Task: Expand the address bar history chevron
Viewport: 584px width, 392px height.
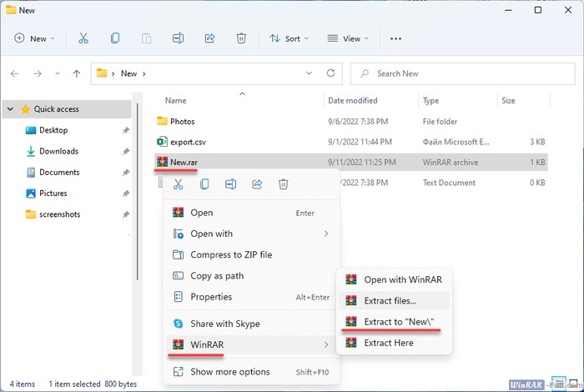Action: pos(310,73)
